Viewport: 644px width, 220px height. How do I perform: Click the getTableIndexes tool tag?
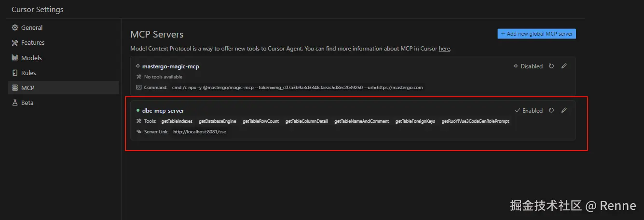click(x=177, y=121)
